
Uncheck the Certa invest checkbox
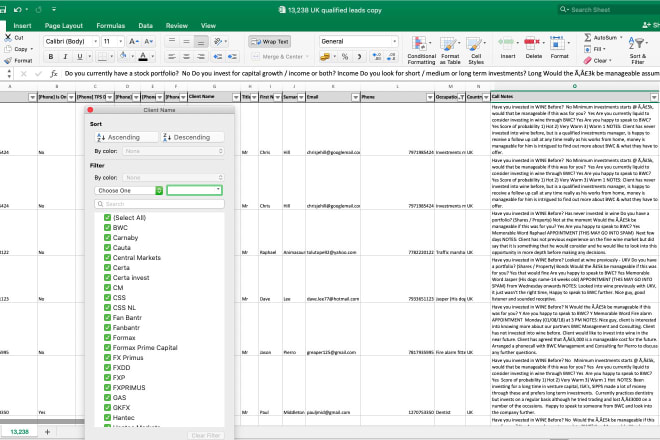click(107, 277)
